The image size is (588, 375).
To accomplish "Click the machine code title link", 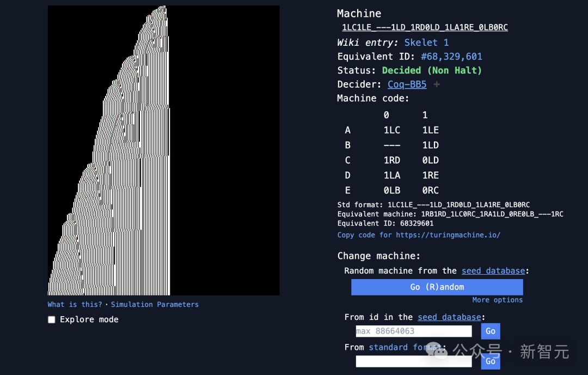I will pos(425,27).
